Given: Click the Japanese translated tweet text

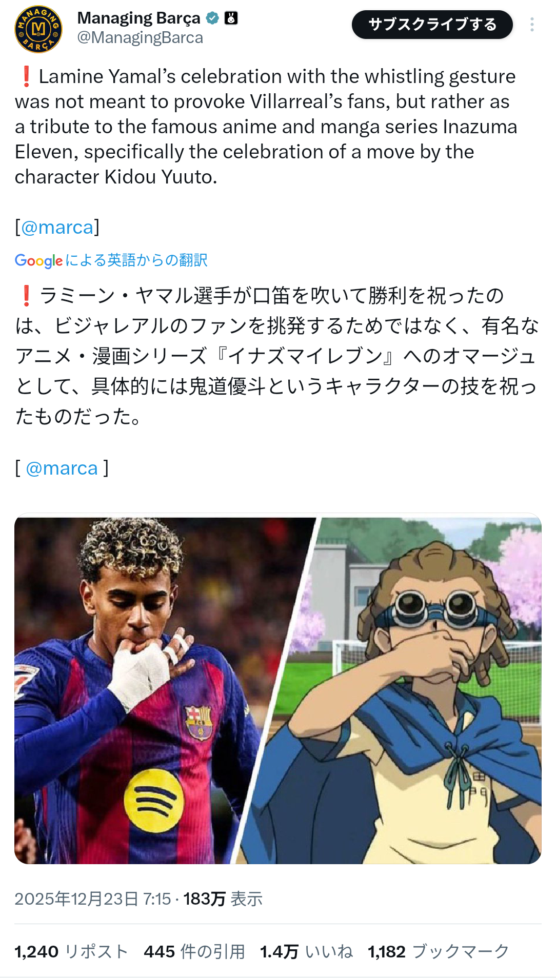Looking at the screenshot, I should (277, 356).
